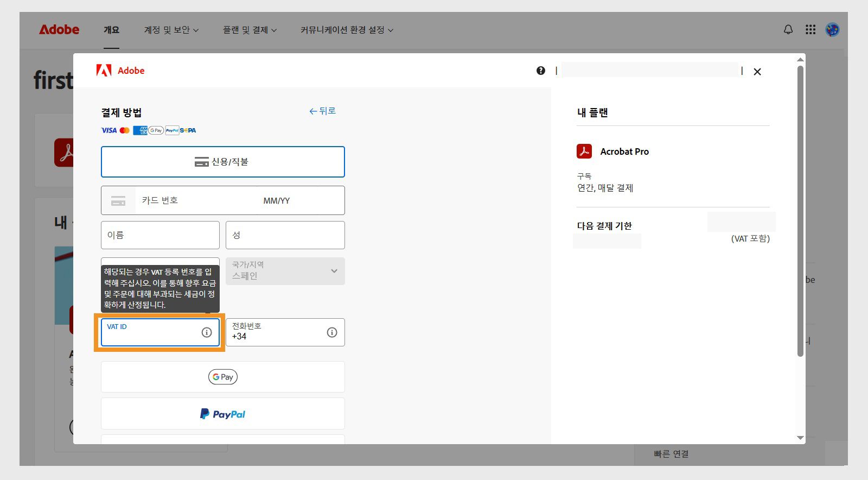Switch to the 개요 tab
The height and width of the screenshot is (480, 868).
tap(111, 30)
